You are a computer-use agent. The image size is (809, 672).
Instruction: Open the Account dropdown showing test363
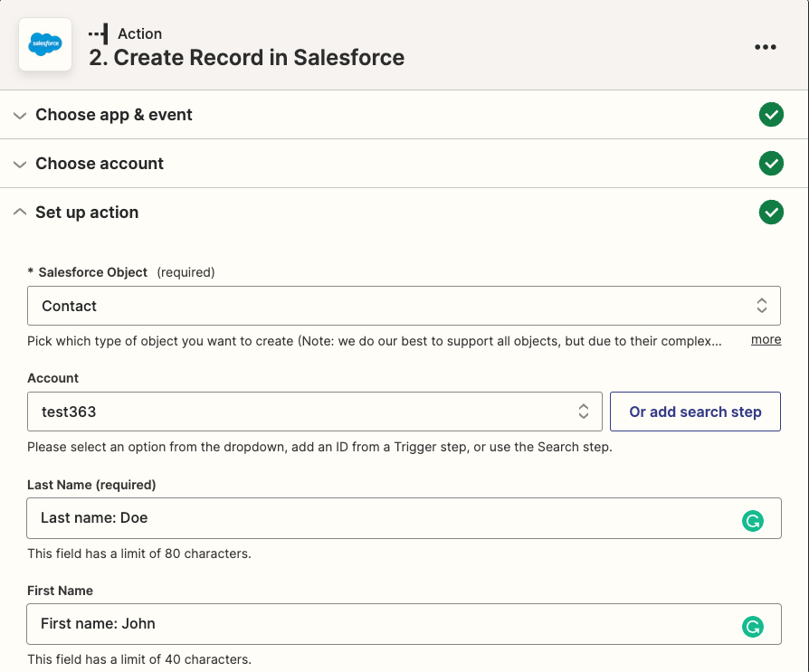[x=315, y=412]
